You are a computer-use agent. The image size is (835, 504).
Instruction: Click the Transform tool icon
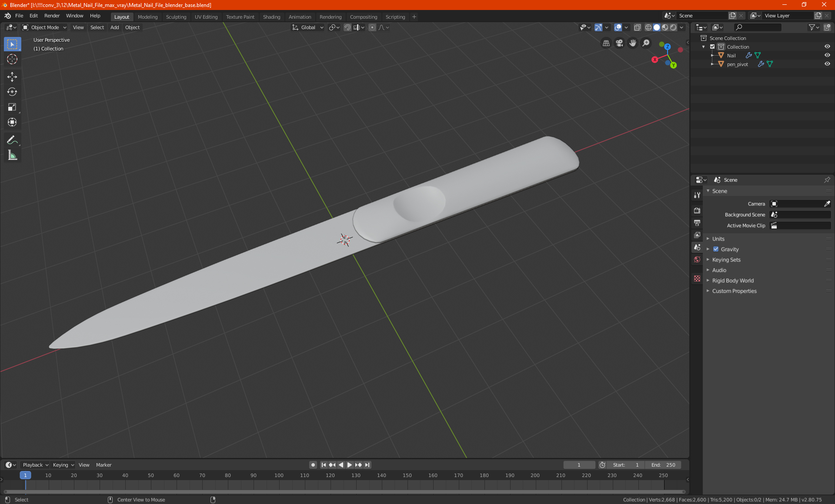click(x=12, y=122)
